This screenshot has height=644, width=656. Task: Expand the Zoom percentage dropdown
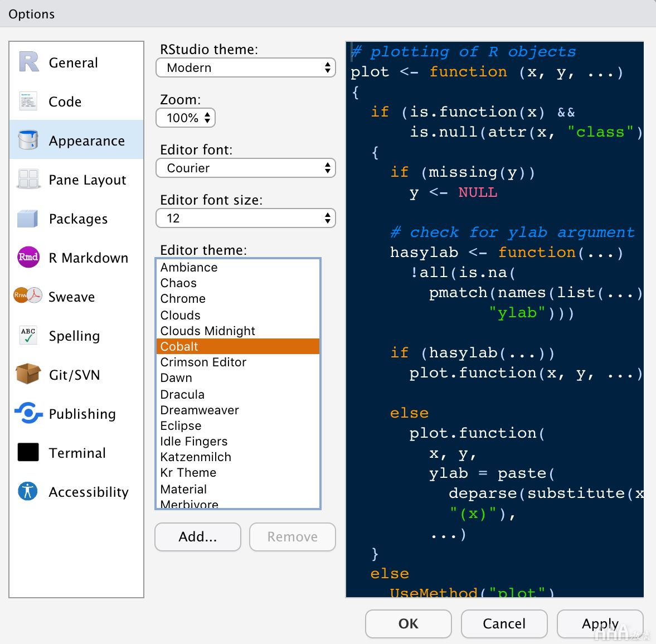tap(186, 118)
